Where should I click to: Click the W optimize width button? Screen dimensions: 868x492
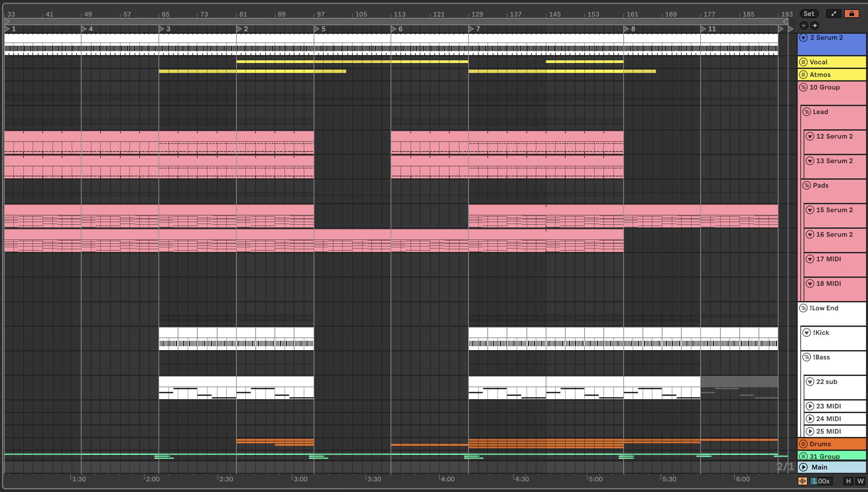click(x=860, y=480)
